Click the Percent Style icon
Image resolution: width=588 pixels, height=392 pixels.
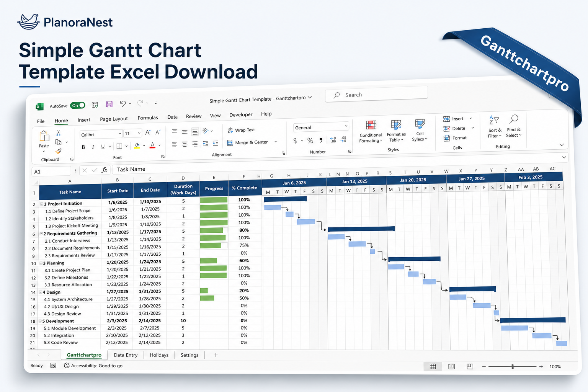(x=310, y=140)
